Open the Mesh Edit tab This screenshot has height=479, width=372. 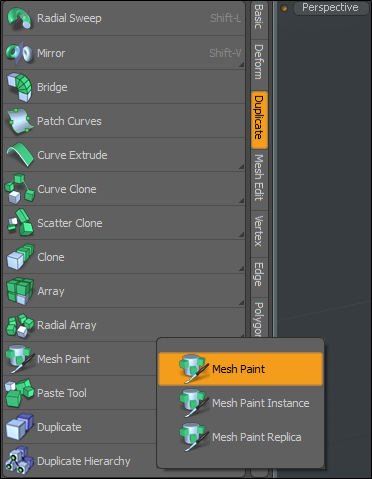[259, 178]
